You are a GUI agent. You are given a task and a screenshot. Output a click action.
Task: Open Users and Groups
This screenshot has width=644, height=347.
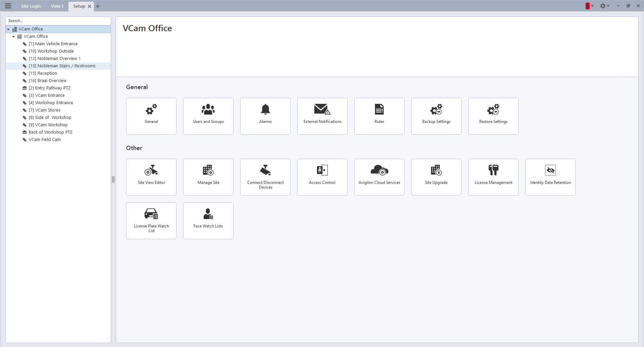coord(208,116)
